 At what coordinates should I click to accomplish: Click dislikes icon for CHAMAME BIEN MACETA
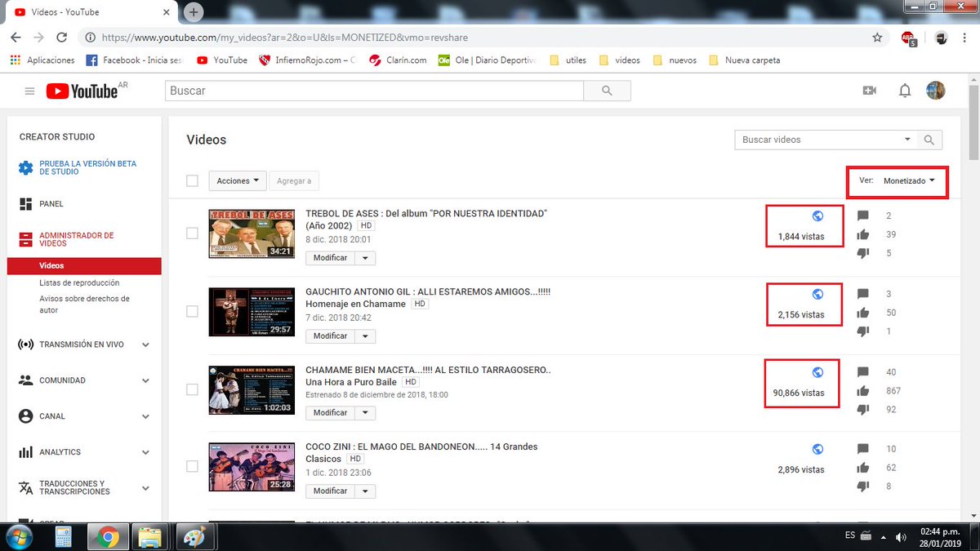863,410
